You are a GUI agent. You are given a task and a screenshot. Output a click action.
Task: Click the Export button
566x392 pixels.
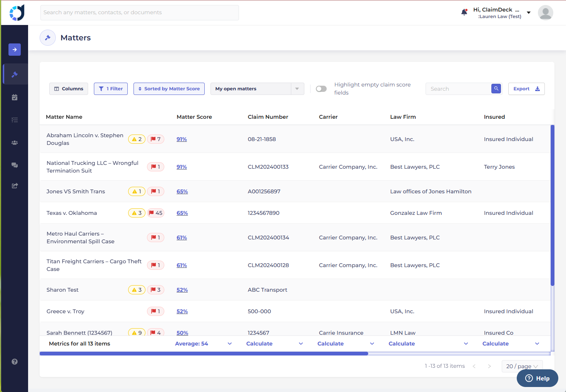[526, 89]
